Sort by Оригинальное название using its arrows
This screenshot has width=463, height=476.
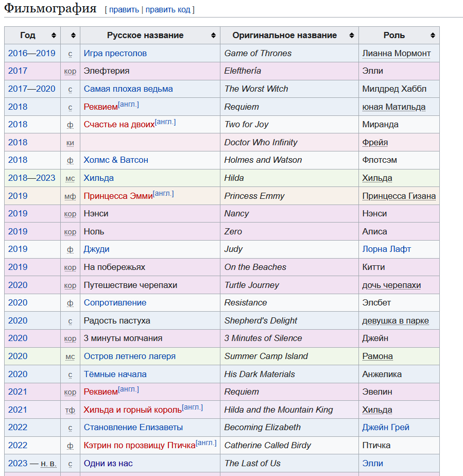(x=352, y=36)
